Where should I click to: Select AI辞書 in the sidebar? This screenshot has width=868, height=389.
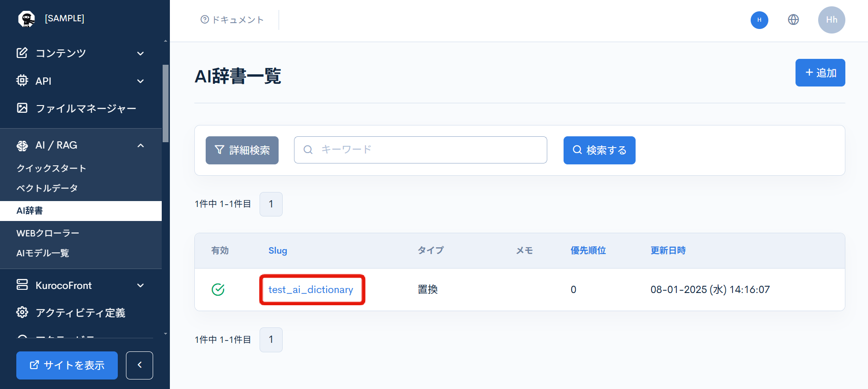81,211
